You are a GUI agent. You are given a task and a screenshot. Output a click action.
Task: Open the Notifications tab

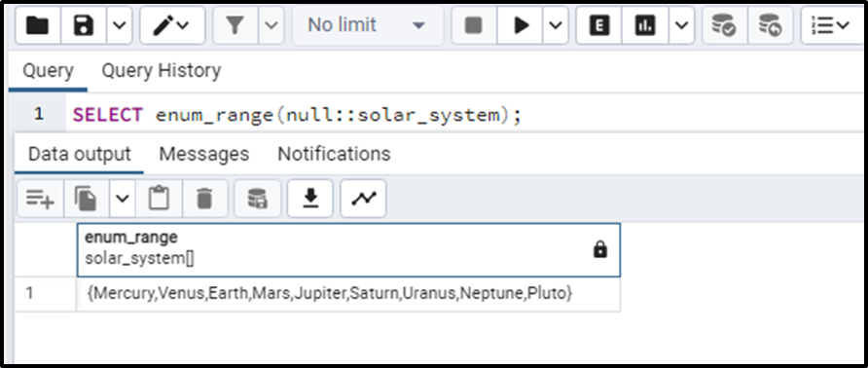click(x=334, y=154)
